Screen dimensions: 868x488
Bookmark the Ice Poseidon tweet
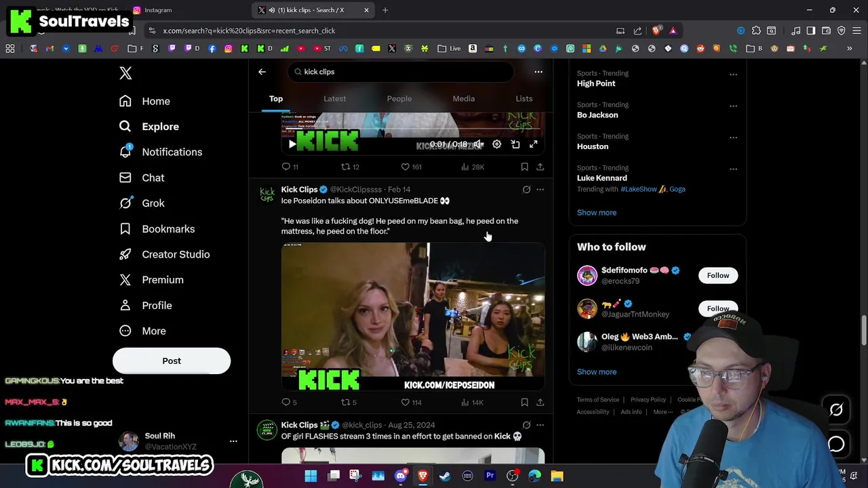click(x=524, y=403)
